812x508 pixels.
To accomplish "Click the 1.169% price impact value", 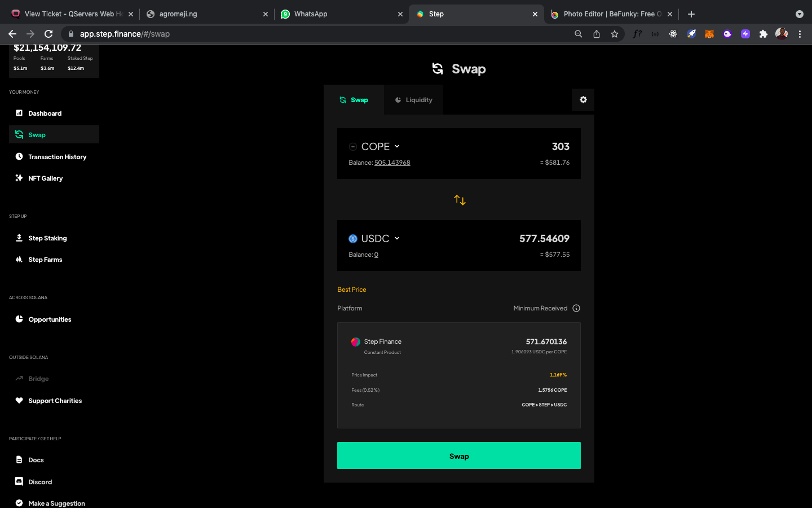I will (x=558, y=375).
